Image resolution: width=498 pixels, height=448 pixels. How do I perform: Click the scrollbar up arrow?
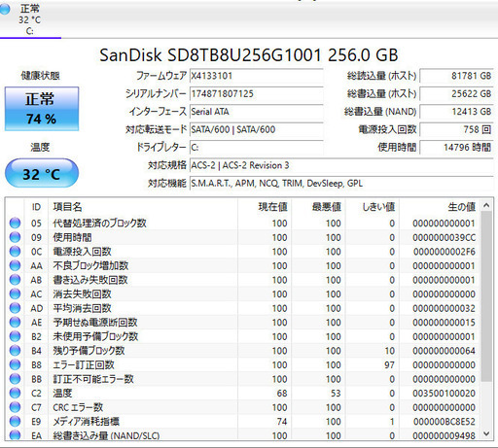tap(486, 205)
